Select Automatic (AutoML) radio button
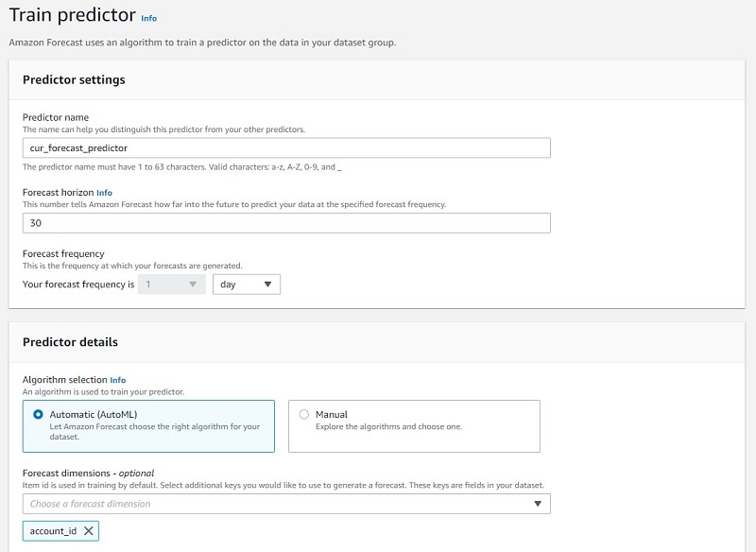Viewport: 756px width, 552px height. pyautogui.click(x=38, y=415)
